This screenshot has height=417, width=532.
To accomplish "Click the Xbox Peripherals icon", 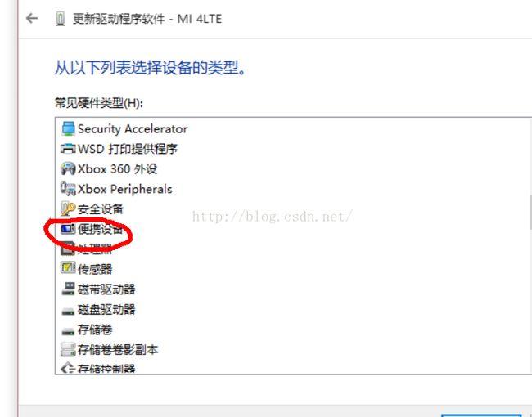I will [68, 189].
